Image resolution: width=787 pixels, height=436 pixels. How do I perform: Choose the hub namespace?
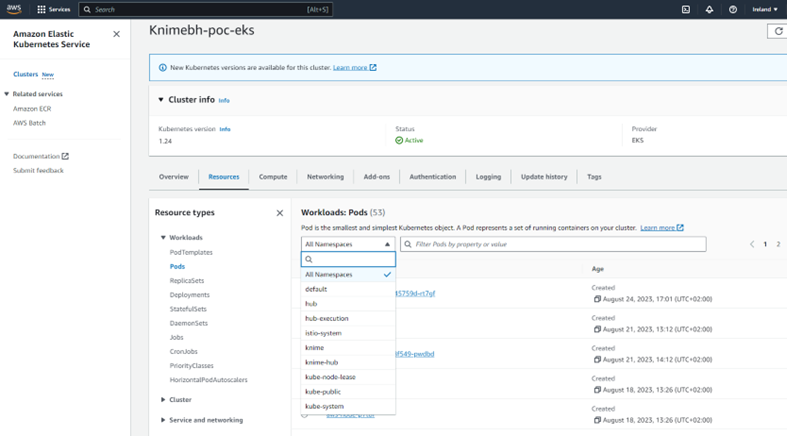click(348, 304)
